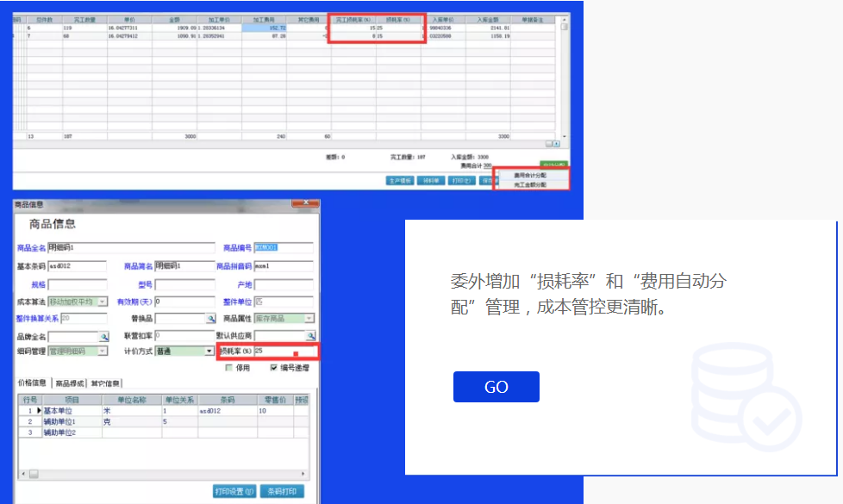The width and height of the screenshot is (843, 504).
Task: Click into the 损耗率(%) input field
Action: (284, 352)
